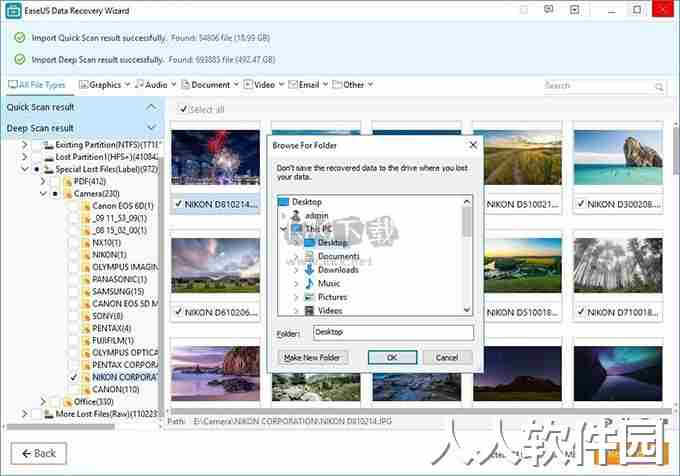This screenshot has height=476, width=680.
Task: Select SONY(8) folder in tree
Action: coord(108,316)
